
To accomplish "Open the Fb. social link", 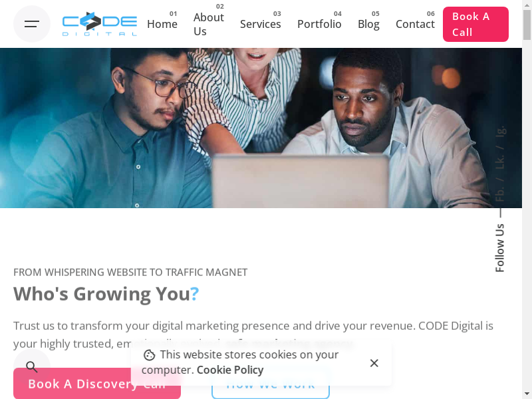I will tap(500, 194).
